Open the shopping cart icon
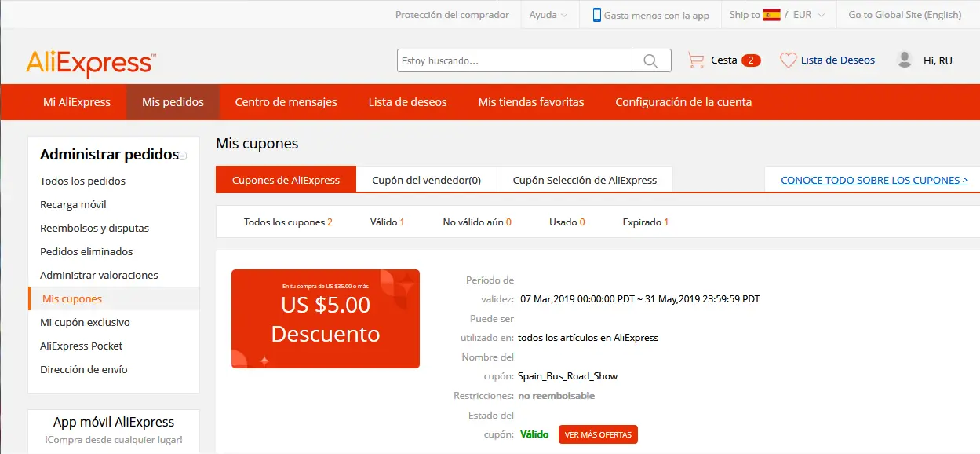Image resolution: width=980 pixels, height=454 pixels. point(696,60)
